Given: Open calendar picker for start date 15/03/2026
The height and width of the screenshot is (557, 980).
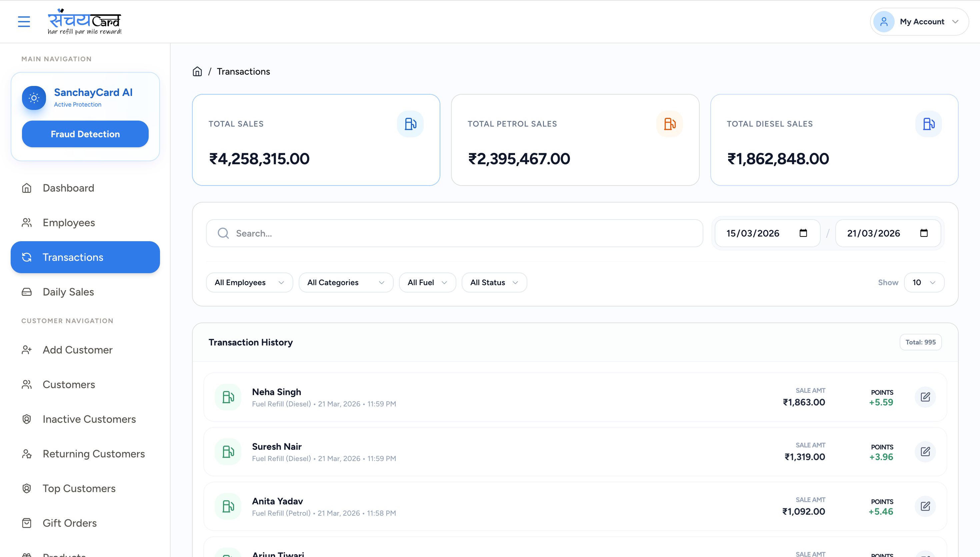Looking at the screenshot, I should 803,233.
